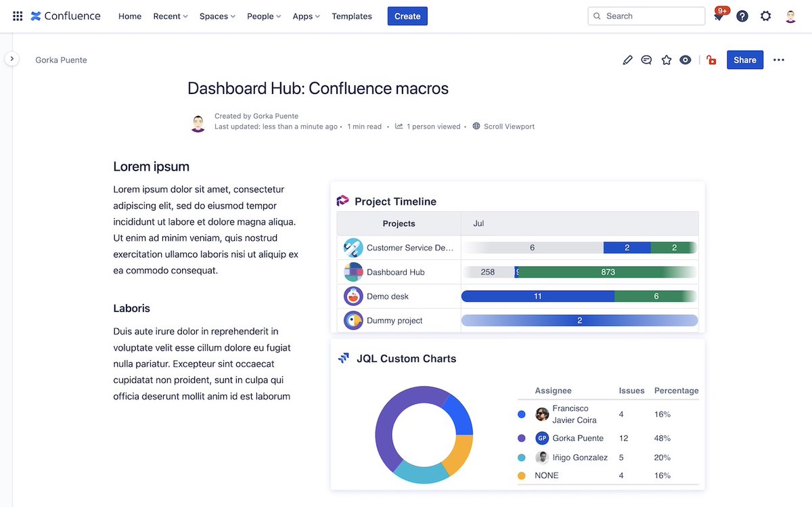Click the Project Timeline gadget logo

[342, 201]
